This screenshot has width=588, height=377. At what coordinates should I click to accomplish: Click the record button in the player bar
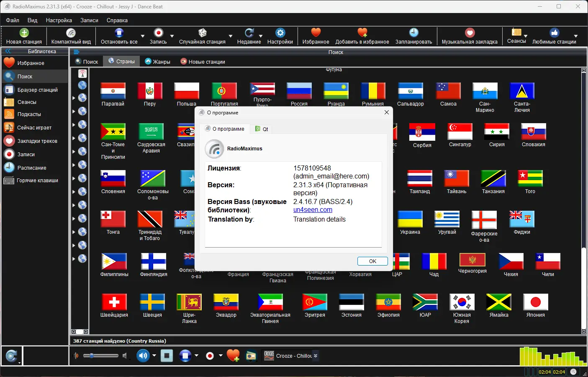(210, 356)
